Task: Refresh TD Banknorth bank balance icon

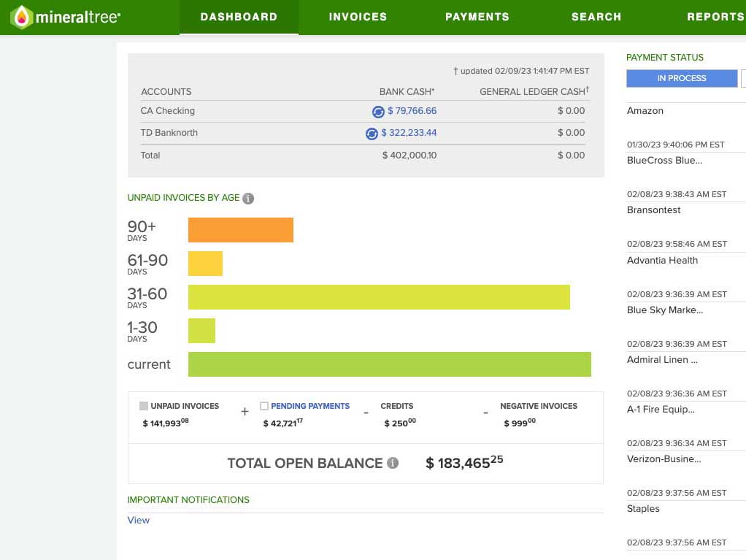Action: click(x=372, y=134)
